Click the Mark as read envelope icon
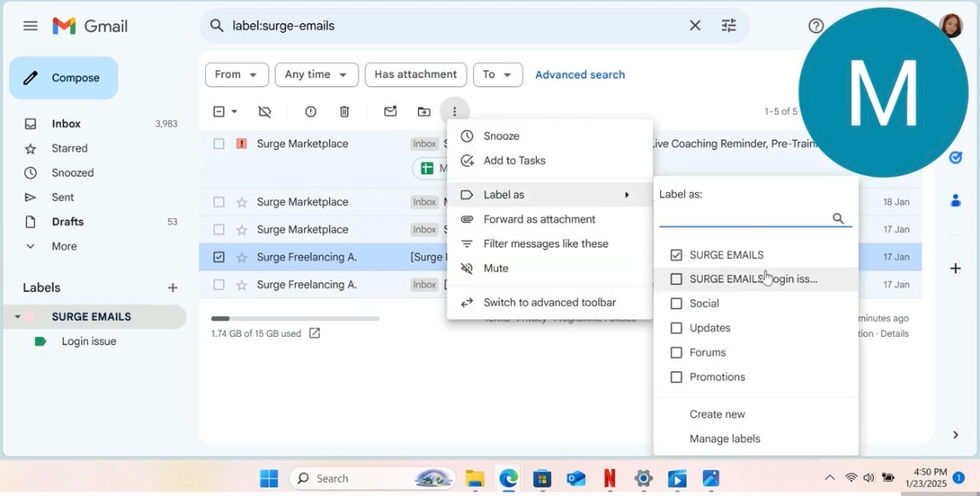This screenshot has width=980, height=496. [x=391, y=112]
